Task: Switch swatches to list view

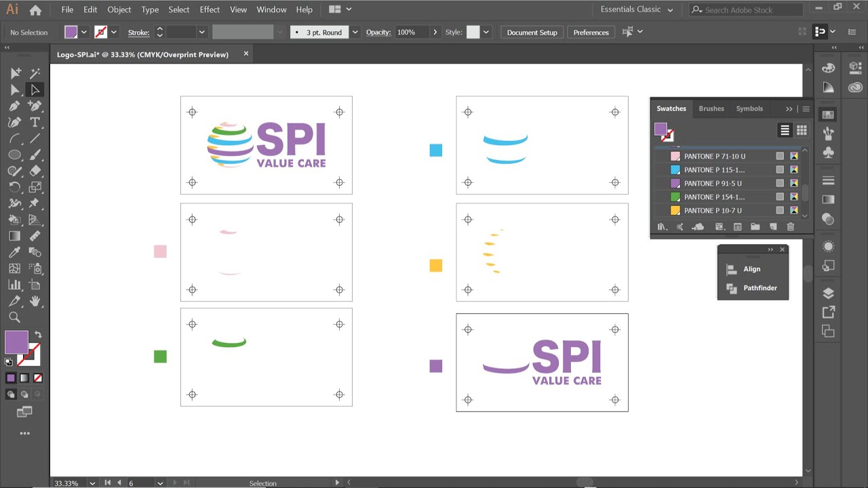Action: coord(785,130)
